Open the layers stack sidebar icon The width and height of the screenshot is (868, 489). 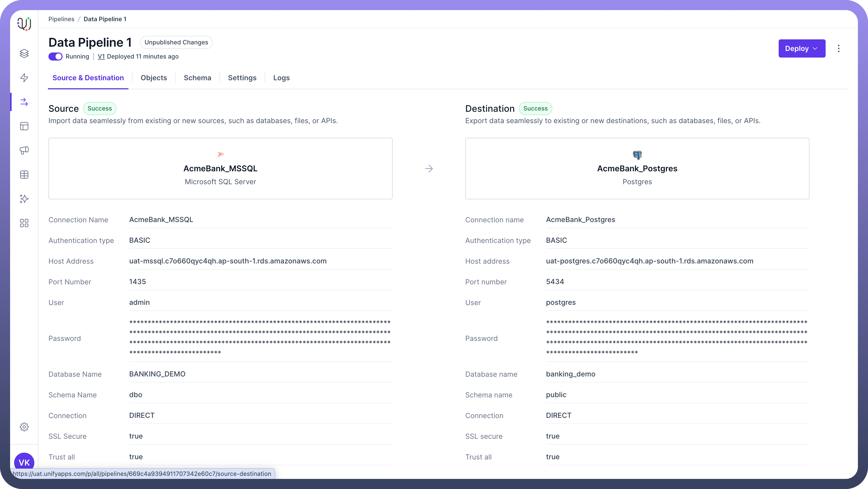tap(24, 53)
